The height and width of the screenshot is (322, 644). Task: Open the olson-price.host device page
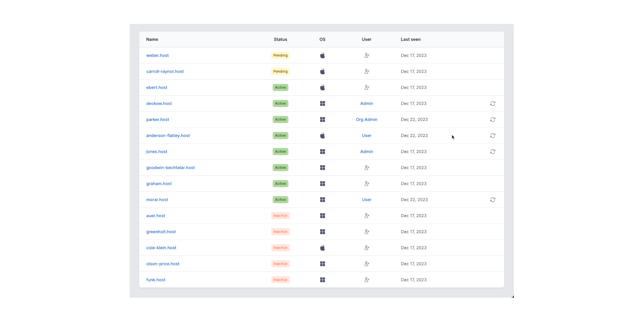point(163,264)
